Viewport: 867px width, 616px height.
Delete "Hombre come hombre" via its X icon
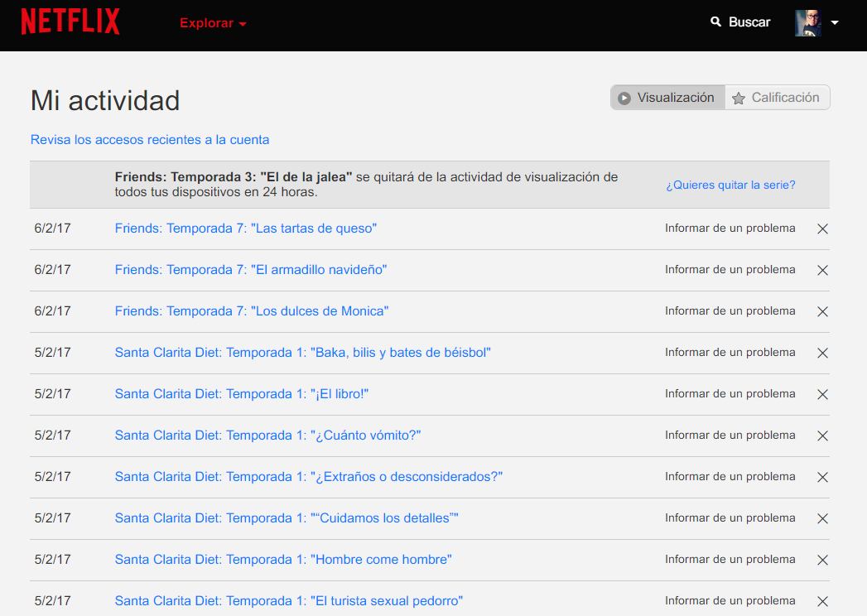point(822,560)
